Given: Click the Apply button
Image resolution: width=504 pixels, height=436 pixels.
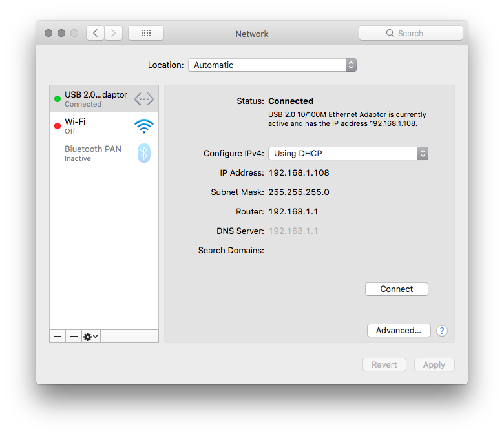Looking at the screenshot, I should pyautogui.click(x=434, y=365).
